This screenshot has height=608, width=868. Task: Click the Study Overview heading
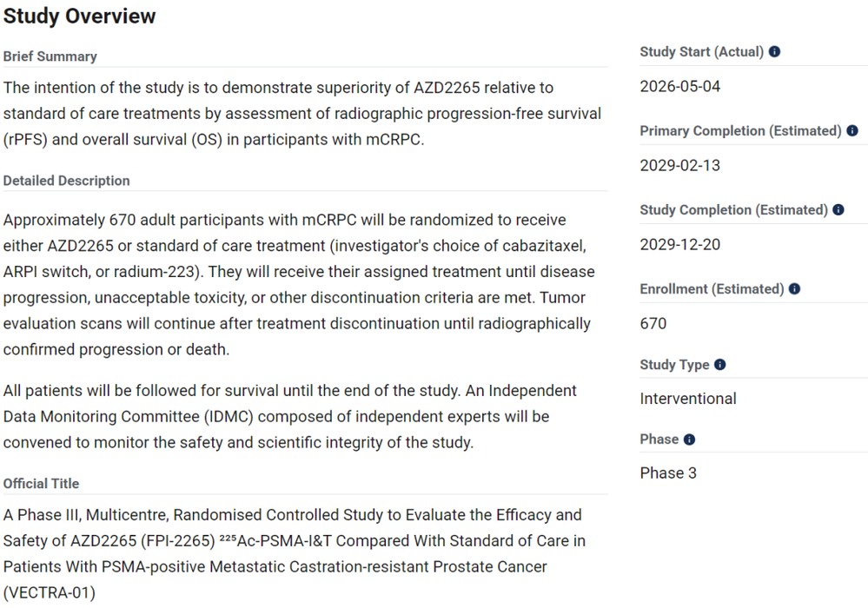click(x=79, y=16)
